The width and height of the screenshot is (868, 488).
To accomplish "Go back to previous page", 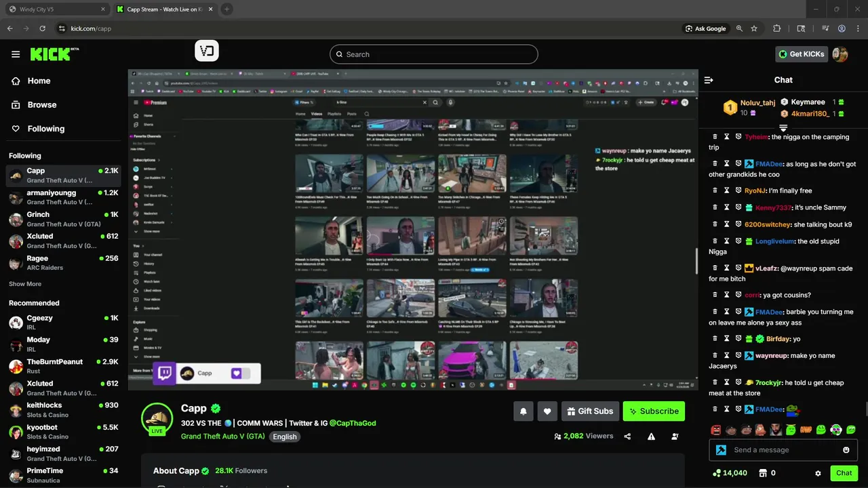I will (10, 28).
